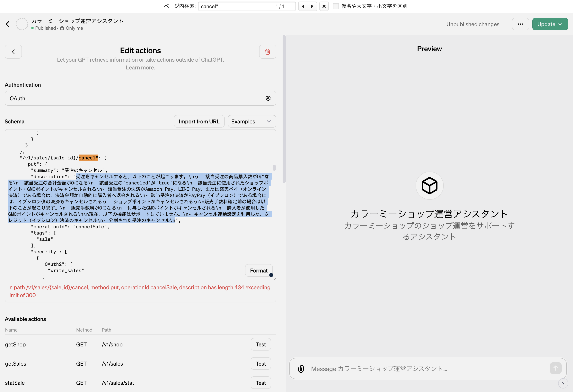Jump to the next search result

pos(312,6)
